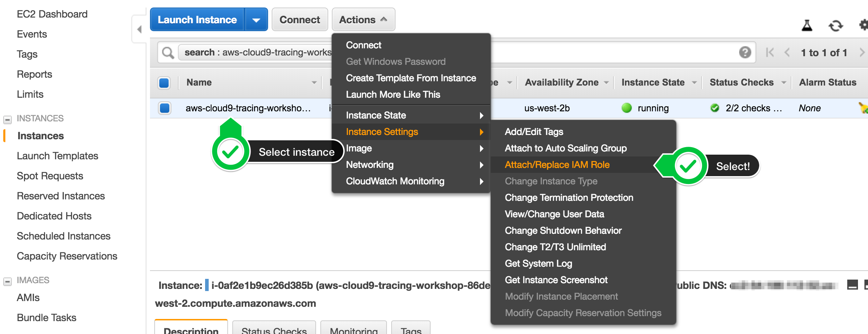Collapse the IMAGES sidebar section

(x=7, y=281)
